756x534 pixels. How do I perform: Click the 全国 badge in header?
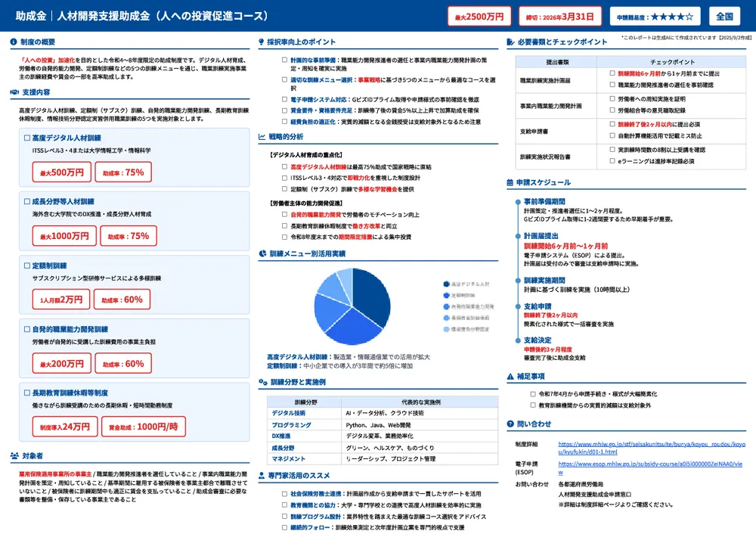(725, 17)
